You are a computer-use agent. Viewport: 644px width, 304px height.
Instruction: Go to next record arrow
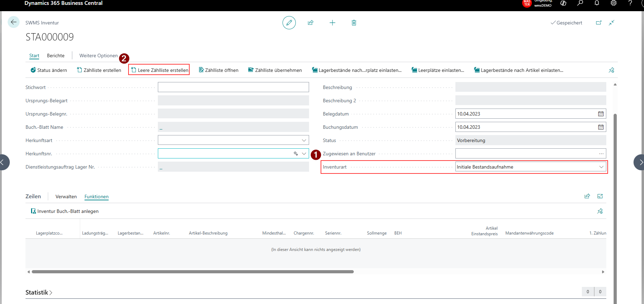(640, 162)
